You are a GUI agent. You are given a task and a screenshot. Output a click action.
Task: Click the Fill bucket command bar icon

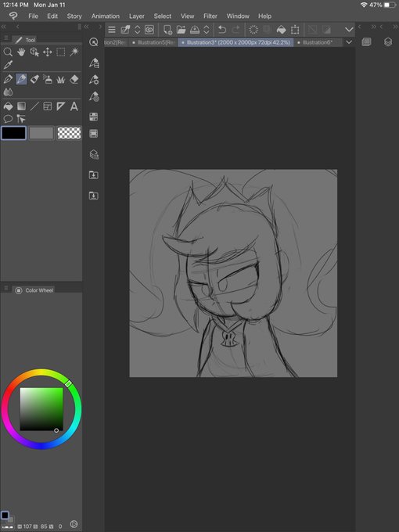[x=282, y=30]
